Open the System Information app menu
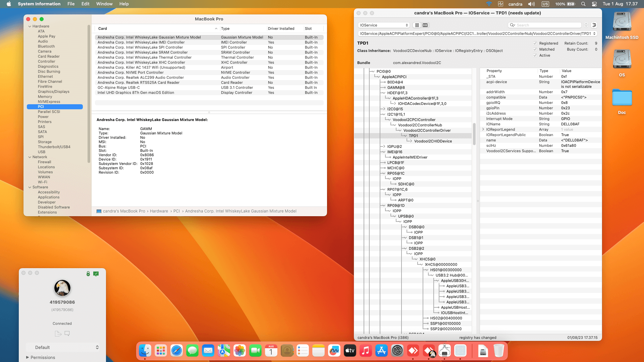Image resolution: width=644 pixels, height=362 pixels. tap(39, 4)
